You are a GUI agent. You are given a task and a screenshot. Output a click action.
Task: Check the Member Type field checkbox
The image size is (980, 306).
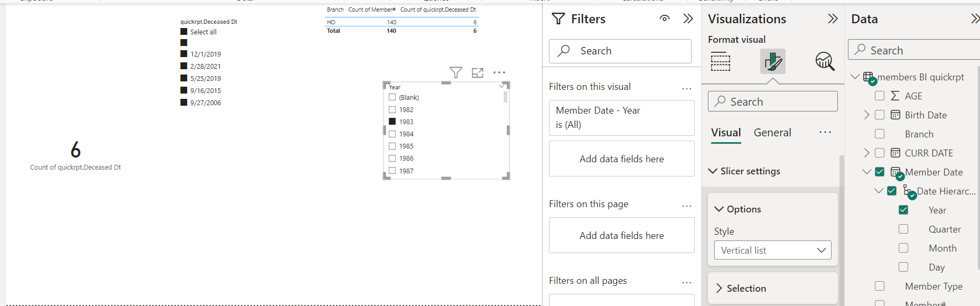880,286
